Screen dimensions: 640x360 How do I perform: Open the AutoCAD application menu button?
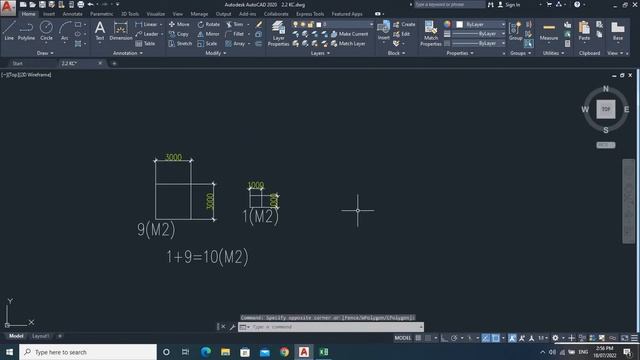click(x=8, y=7)
